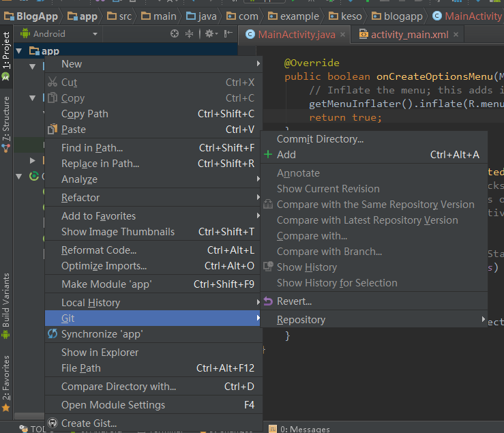Click the scroll-from-source target icon
Image resolution: width=504 pixels, height=433 pixels.
click(x=175, y=33)
